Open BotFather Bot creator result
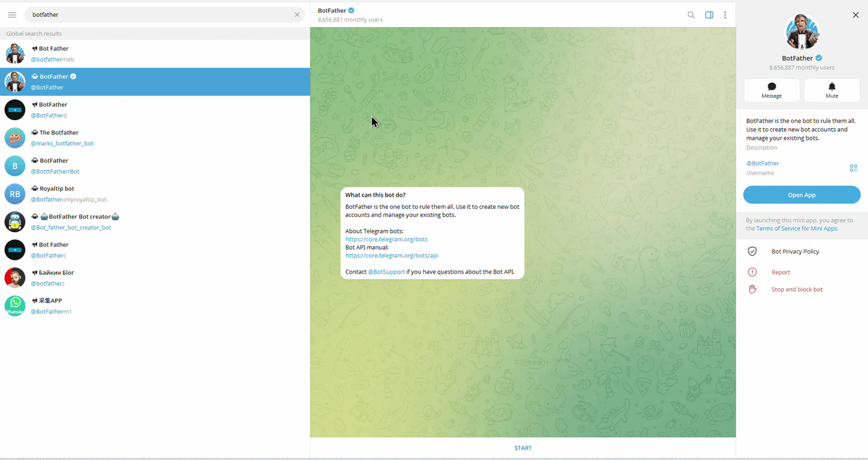 click(x=155, y=222)
